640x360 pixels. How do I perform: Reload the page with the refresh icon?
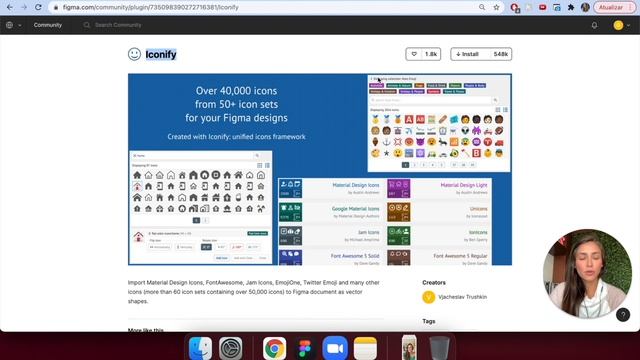[38, 7]
